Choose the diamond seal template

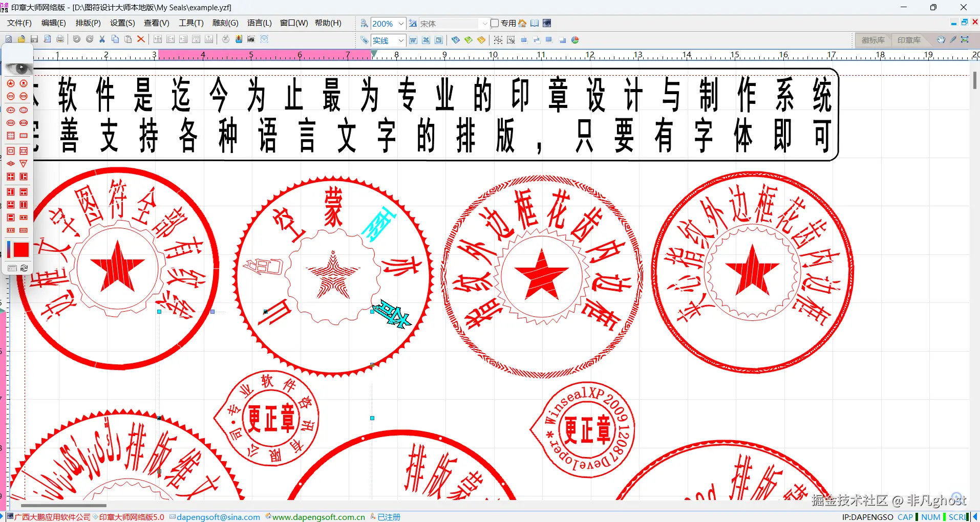[x=11, y=164]
